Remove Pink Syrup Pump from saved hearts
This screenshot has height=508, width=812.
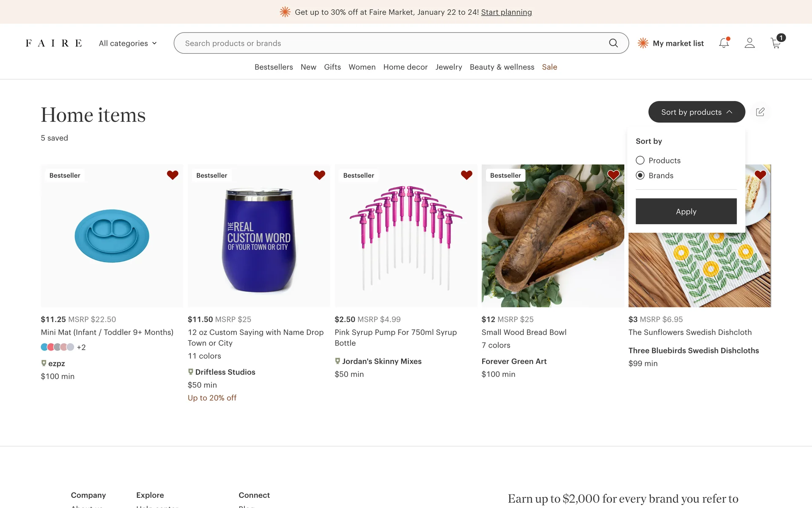point(466,175)
